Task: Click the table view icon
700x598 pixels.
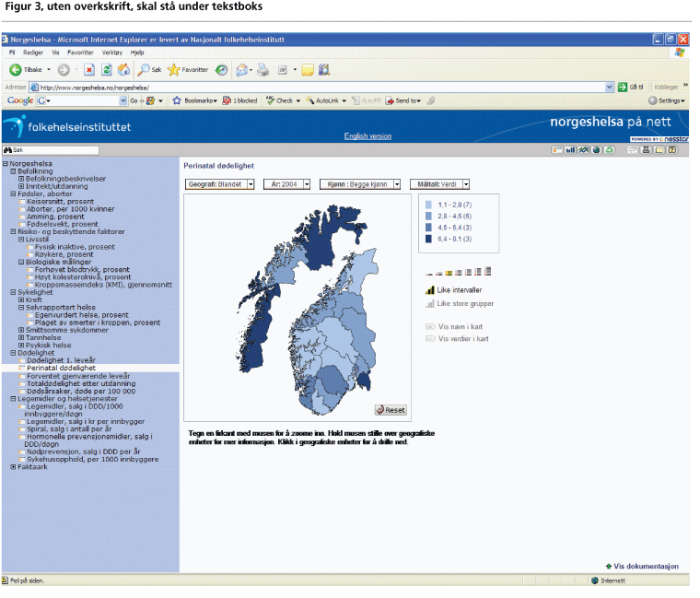Action: (556, 150)
